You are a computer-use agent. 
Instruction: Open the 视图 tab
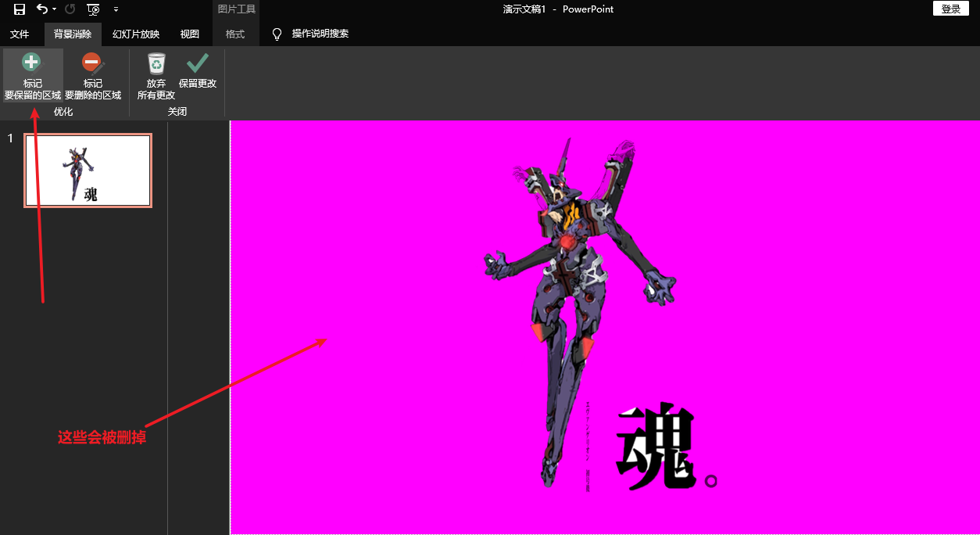pos(190,34)
